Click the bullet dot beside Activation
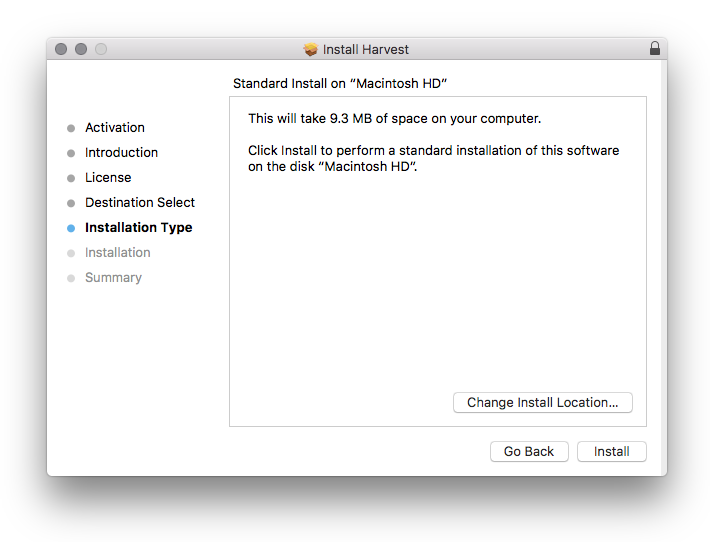Screen dimensions: 710x542 coord(71,128)
